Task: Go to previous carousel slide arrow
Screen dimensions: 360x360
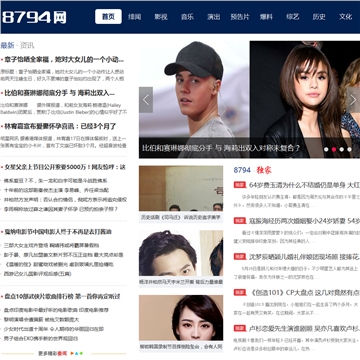Action: click(x=146, y=100)
